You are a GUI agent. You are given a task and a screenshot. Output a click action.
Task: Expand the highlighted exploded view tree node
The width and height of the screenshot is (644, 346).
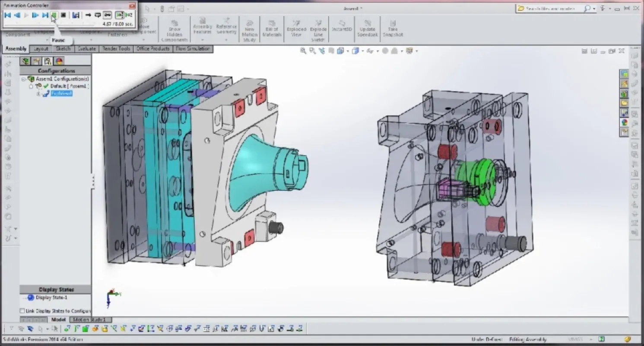(x=38, y=93)
